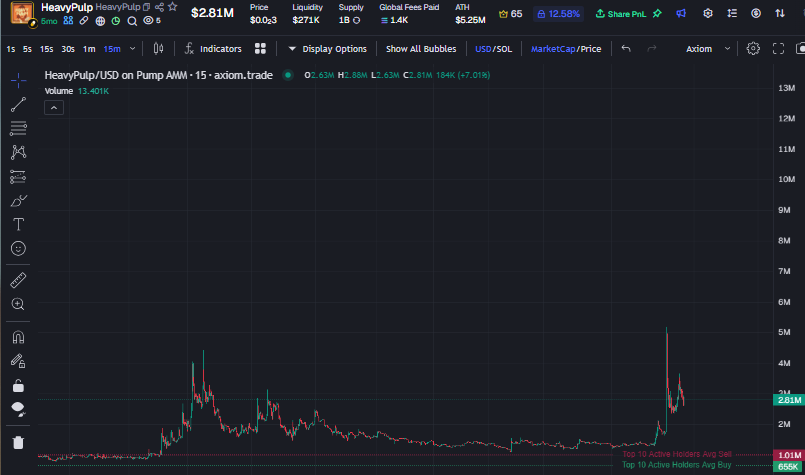Switch currency to USD
Image resolution: width=805 pixels, height=475 pixels.
tap(483, 49)
